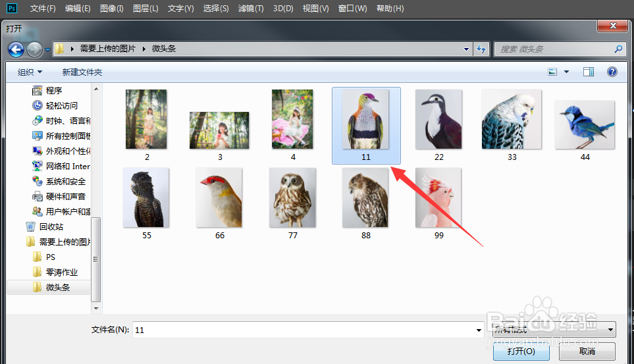Click the change view icon
This screenshot has width=634, height=364.
[552, 72]
